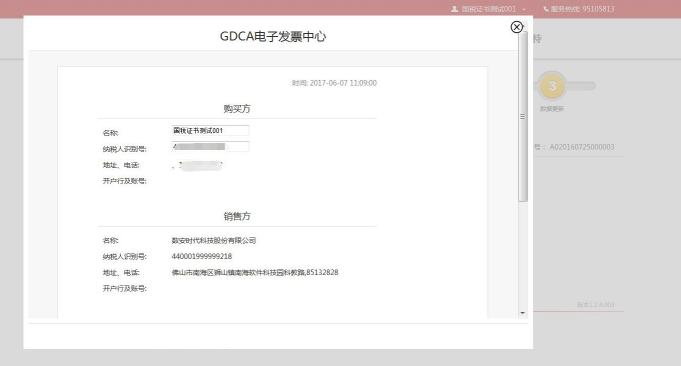
Task: Click the phone icon beside 服务热线
Action: coord(546,9)
